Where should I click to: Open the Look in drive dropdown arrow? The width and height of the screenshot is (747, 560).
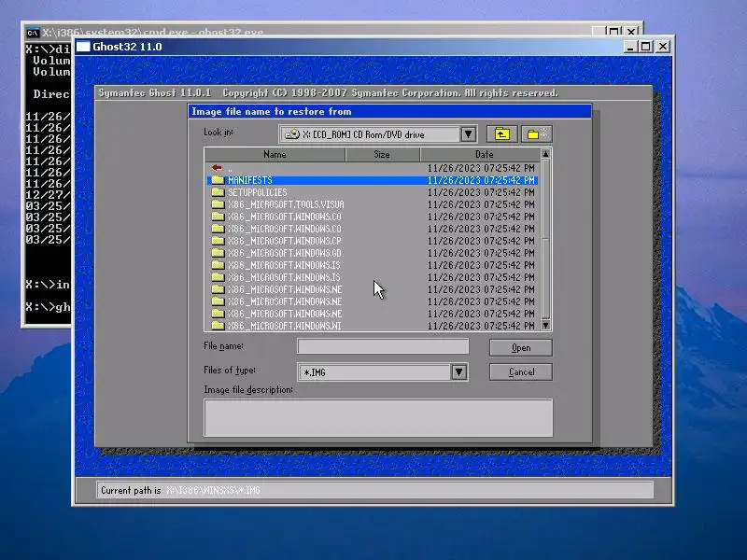pyautogui.click(x=469, y=134)
